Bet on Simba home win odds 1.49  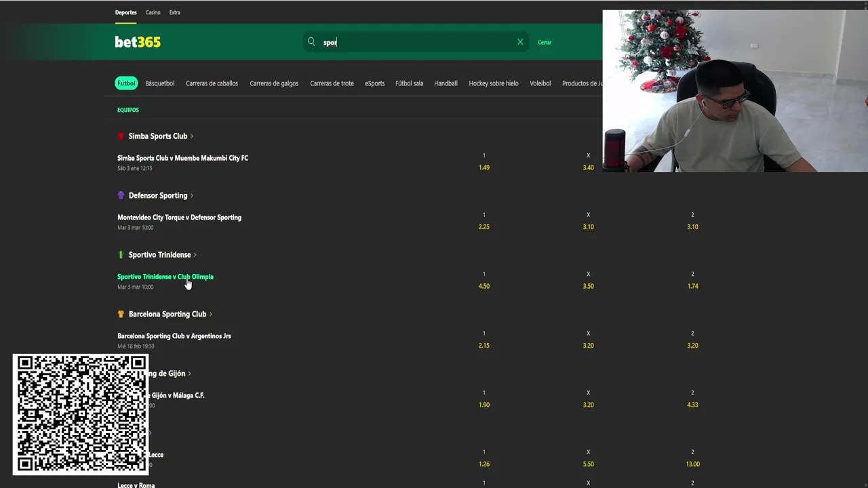click(484, 167)
